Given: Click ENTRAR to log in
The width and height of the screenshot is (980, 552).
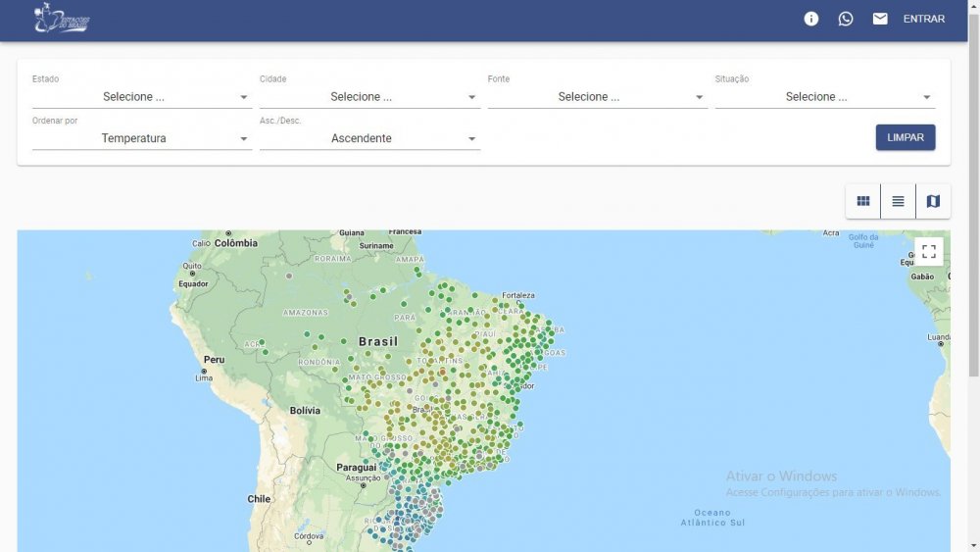Looking at the screenshot, I should click(x=924, y=19).
